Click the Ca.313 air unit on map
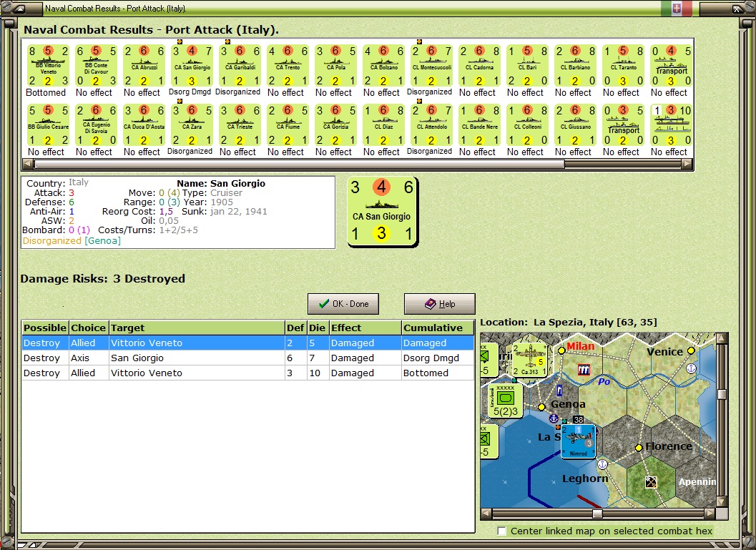 [529, 360]
